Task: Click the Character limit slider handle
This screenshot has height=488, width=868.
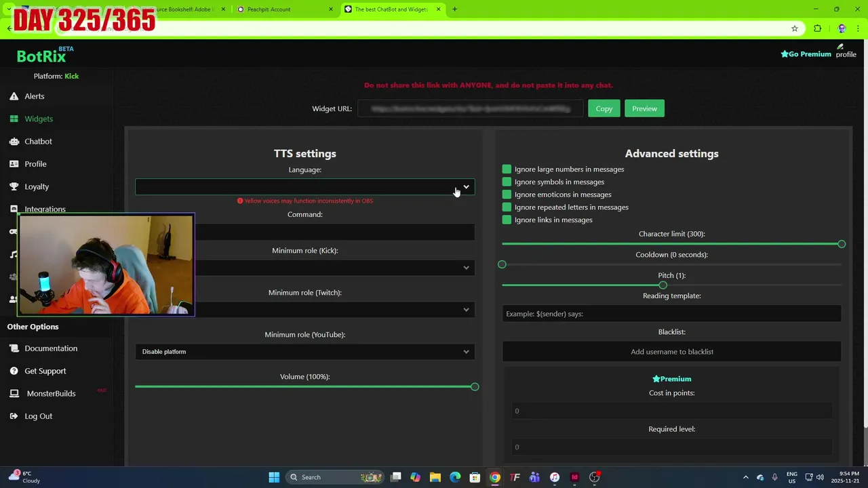Action: click(842, 244)
